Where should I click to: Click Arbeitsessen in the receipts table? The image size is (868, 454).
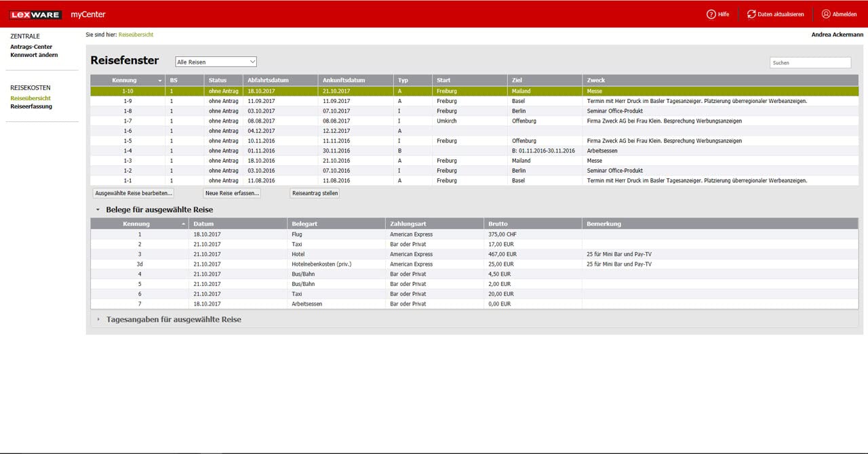pyautogui.click(x=307, y=304)
